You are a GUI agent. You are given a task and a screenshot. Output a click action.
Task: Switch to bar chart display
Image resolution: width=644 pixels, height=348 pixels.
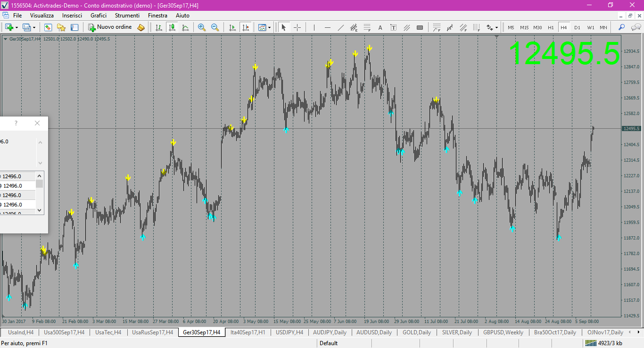[x=159, y=27]
